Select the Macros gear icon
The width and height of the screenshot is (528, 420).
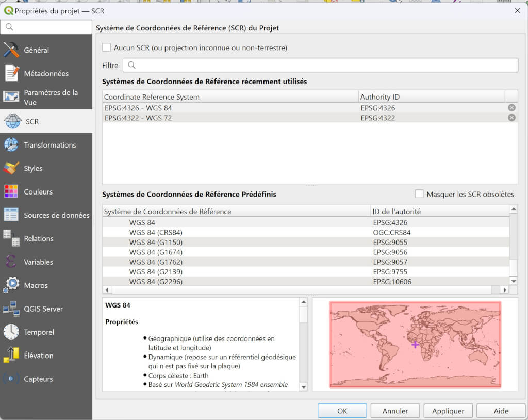coord(11,285)
